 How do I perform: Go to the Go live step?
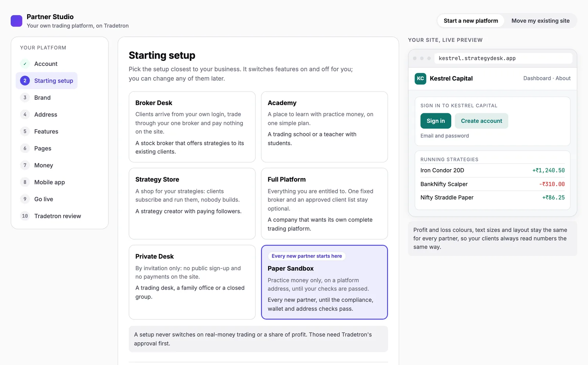[x=37, y=199]
